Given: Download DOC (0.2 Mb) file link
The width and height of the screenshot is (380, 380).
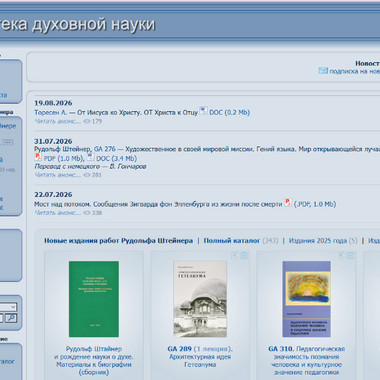Looking at the screenshot, I should [229, 113].
